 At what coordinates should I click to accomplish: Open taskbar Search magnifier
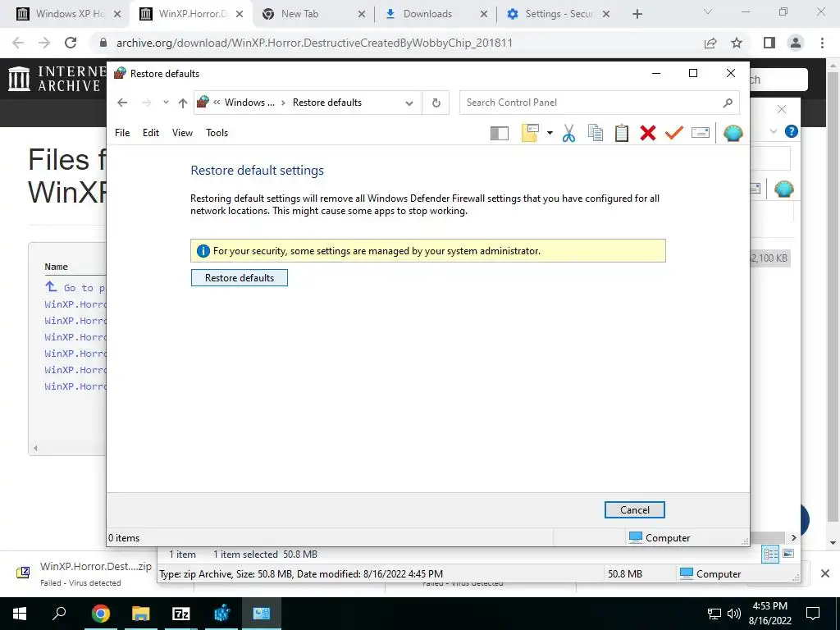click(59, 614)
